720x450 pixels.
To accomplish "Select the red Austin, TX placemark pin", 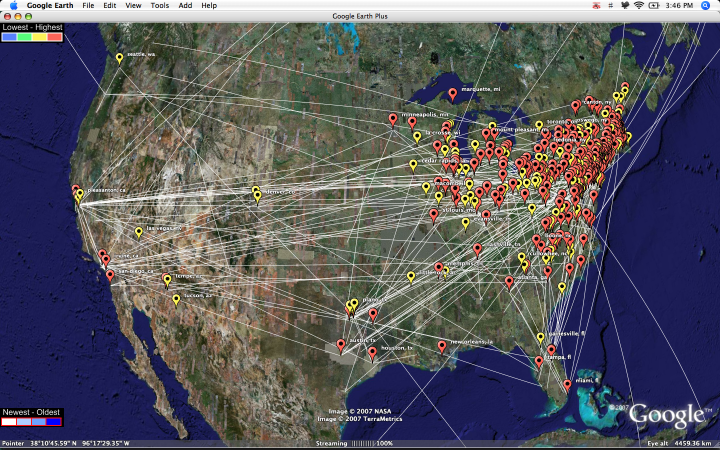I will point(341,345).
